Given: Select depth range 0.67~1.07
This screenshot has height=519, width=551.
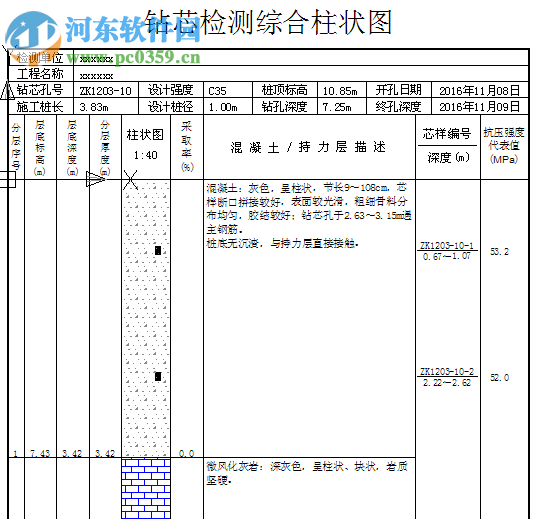Looking at the screenshot, I should pyautogui.click(x=447, y=257).
